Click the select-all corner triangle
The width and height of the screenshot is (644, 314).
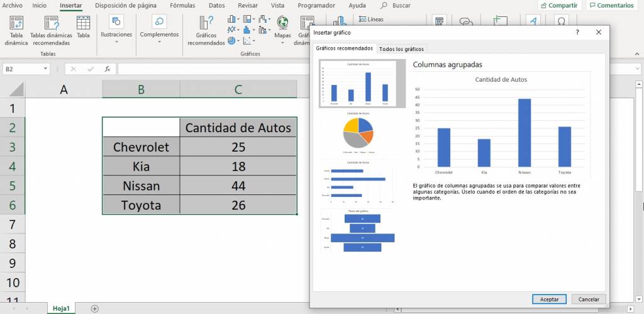pos(16,89)
